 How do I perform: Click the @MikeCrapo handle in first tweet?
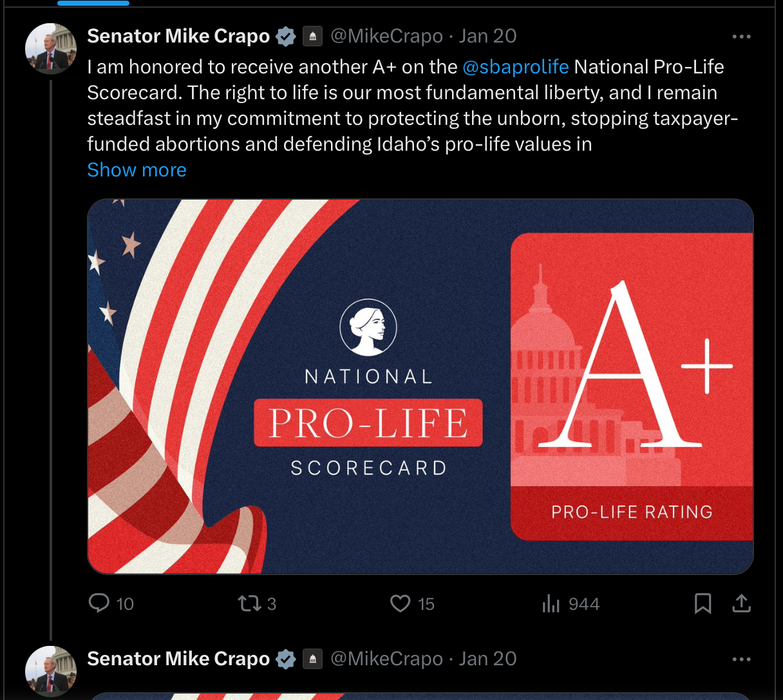pyautogui.click(x=386, y=36)
